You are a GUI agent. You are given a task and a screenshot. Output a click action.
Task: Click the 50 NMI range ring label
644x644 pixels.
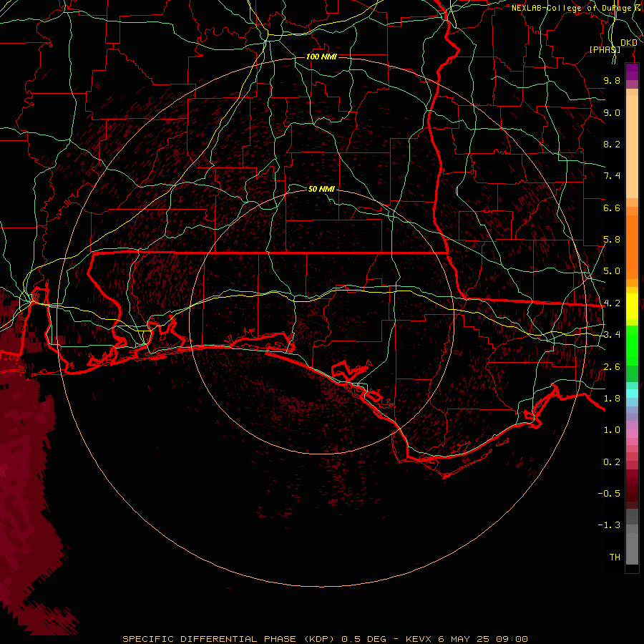point(321,189)
